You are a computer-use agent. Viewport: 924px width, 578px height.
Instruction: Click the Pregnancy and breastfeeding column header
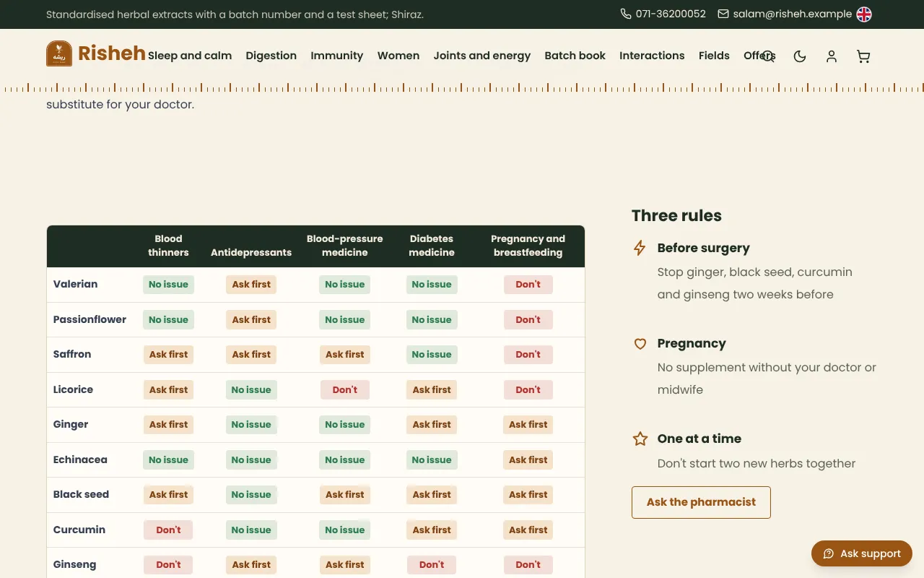pos(528,246)
